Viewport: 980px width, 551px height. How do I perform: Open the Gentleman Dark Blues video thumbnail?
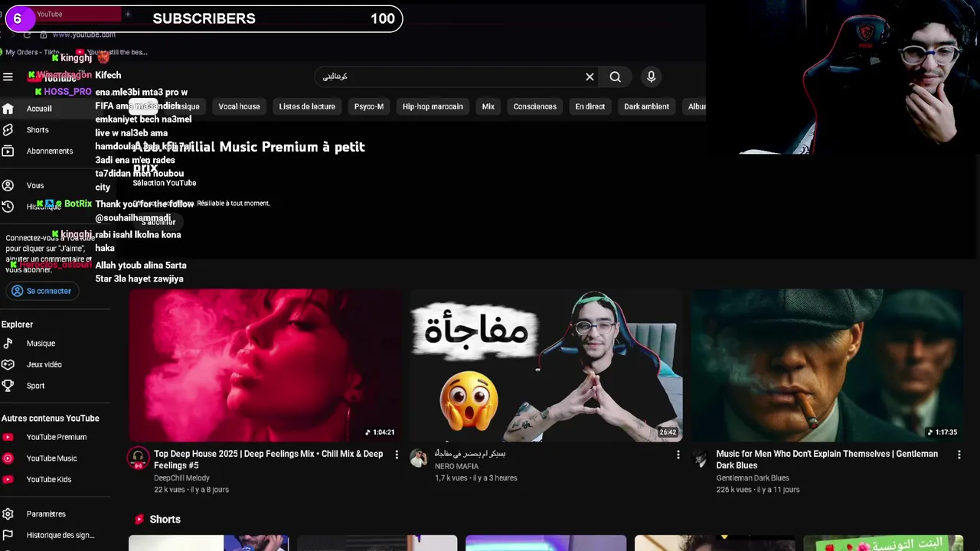pyautogui.click(x=827, y=365)
